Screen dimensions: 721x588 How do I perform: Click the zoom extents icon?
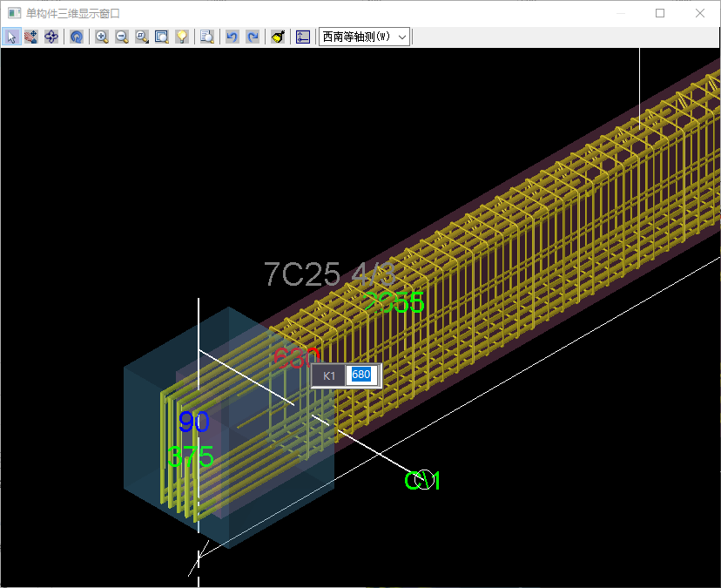click(162, 37)
